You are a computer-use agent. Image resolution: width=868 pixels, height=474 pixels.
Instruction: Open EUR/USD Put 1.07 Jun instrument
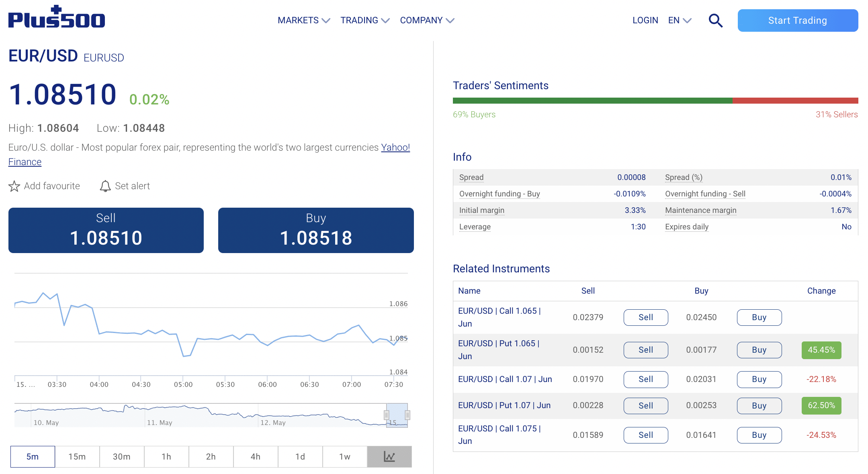(x=504, y=405)
